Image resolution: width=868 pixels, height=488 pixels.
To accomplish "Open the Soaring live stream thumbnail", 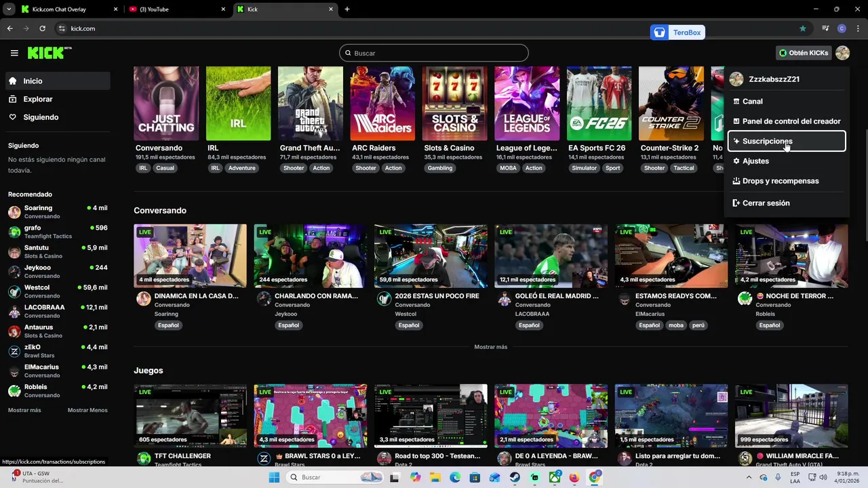I will [190, 256].
